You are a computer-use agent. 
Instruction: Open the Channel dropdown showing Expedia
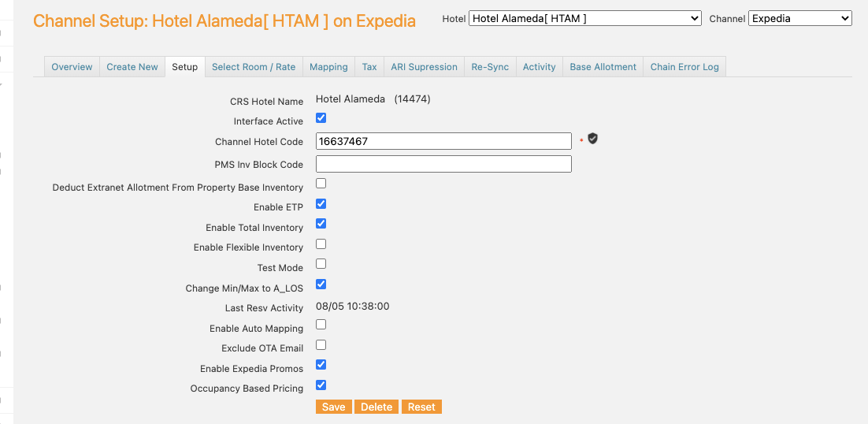(x=800, y=18)
